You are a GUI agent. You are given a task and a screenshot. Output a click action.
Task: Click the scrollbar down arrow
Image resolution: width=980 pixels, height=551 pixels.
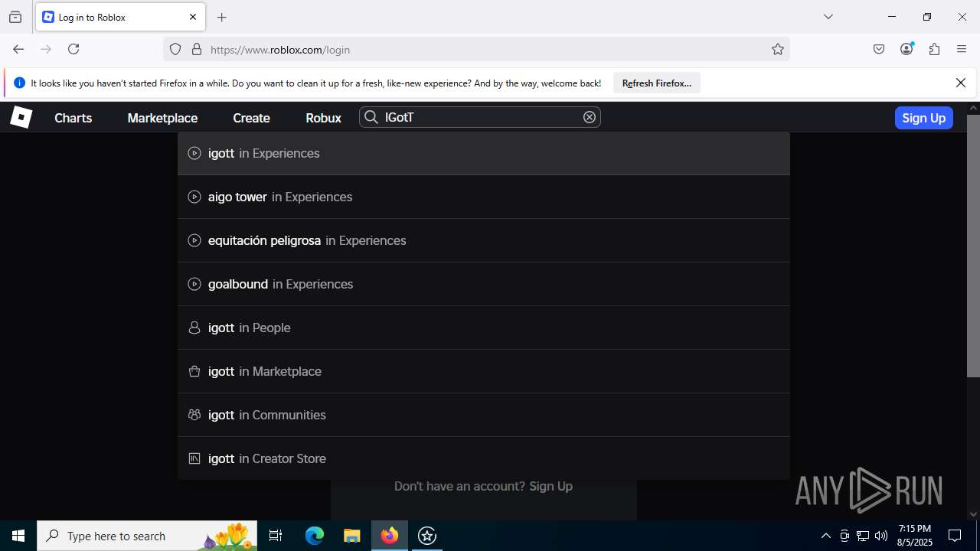(x=973, y=514)
